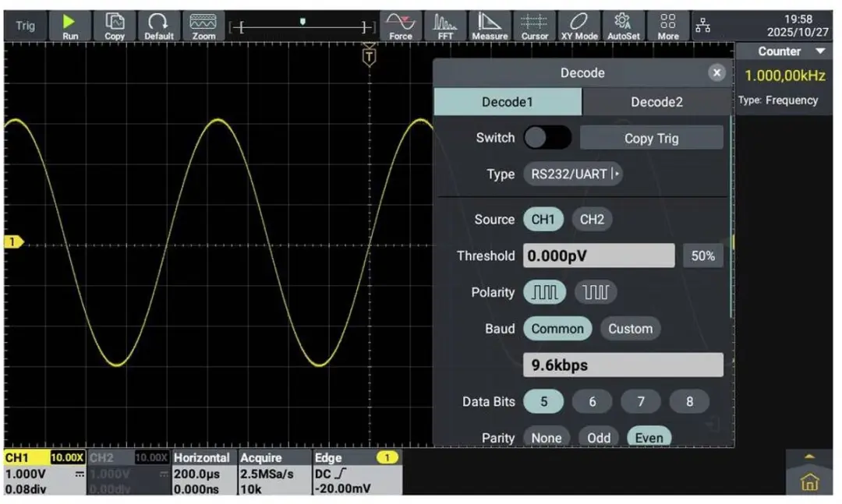This screenshot has width=842, height=504.
Task: Click the network connection icon
Action: tap(703, 25)
